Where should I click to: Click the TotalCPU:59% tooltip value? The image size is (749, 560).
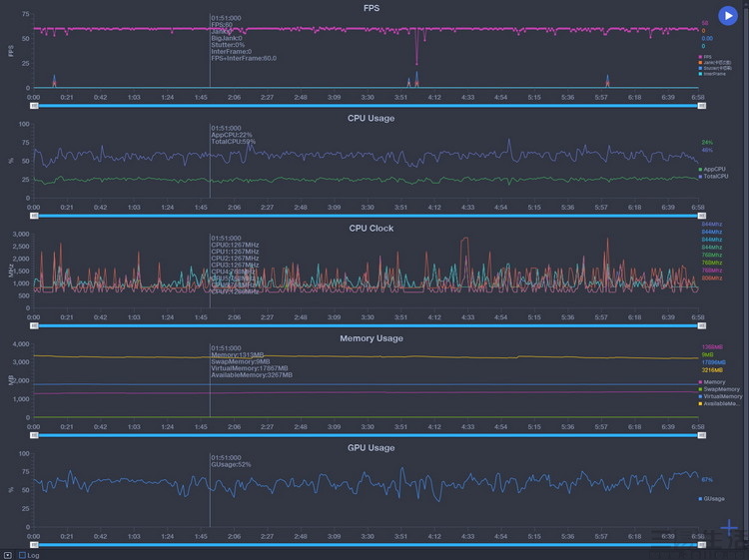233,142
